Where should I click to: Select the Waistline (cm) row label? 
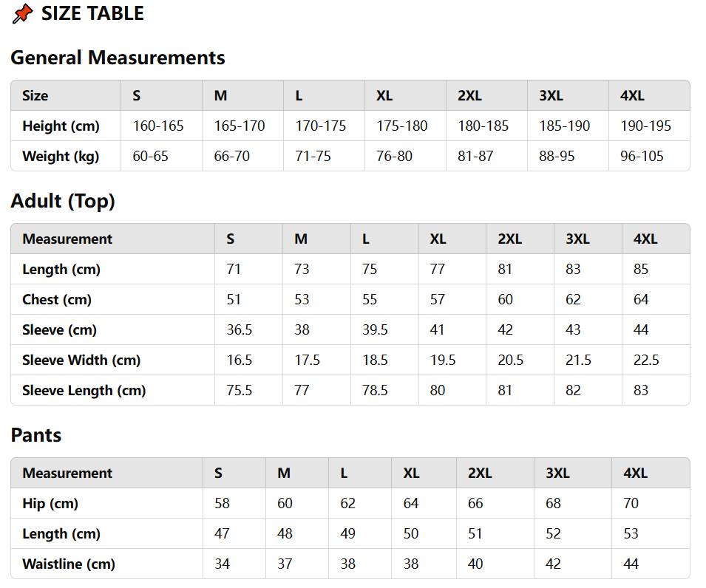pos(69,564)
